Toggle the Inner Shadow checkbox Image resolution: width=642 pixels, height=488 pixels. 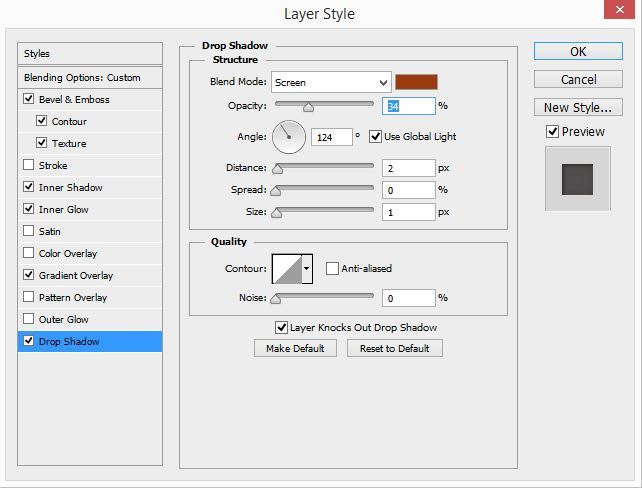click(x=29, y=187)
